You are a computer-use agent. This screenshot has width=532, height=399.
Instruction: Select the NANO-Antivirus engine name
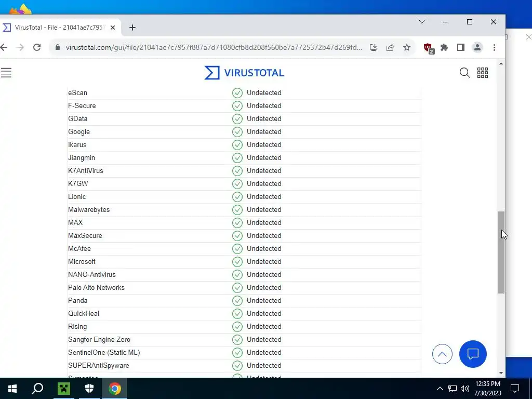pyautogui.click(x=91, y=274)
